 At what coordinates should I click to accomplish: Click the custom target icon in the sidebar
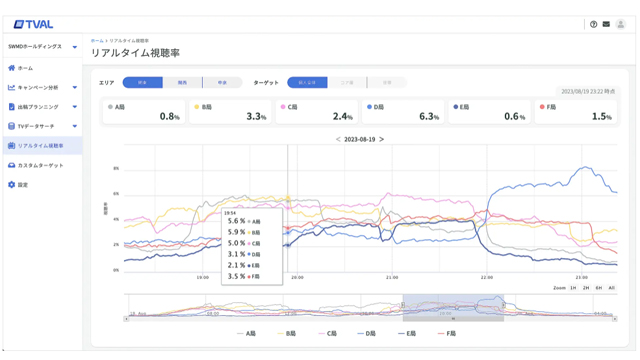click(11, 165)
